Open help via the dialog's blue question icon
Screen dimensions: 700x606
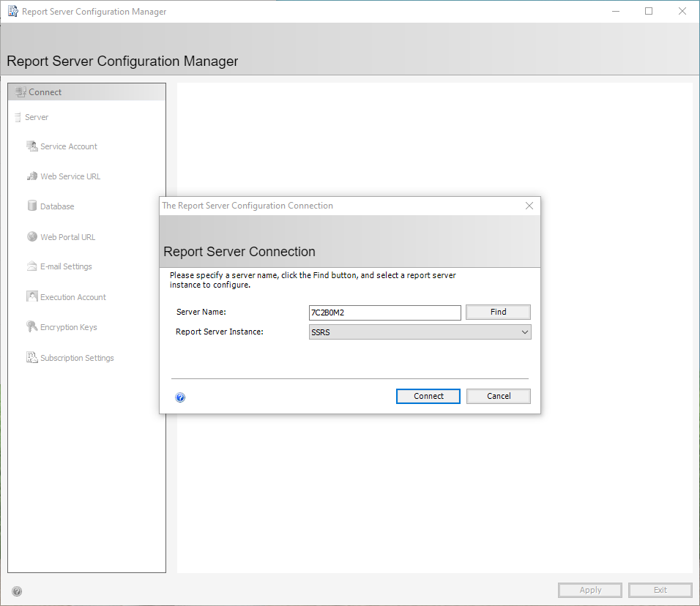180,397
